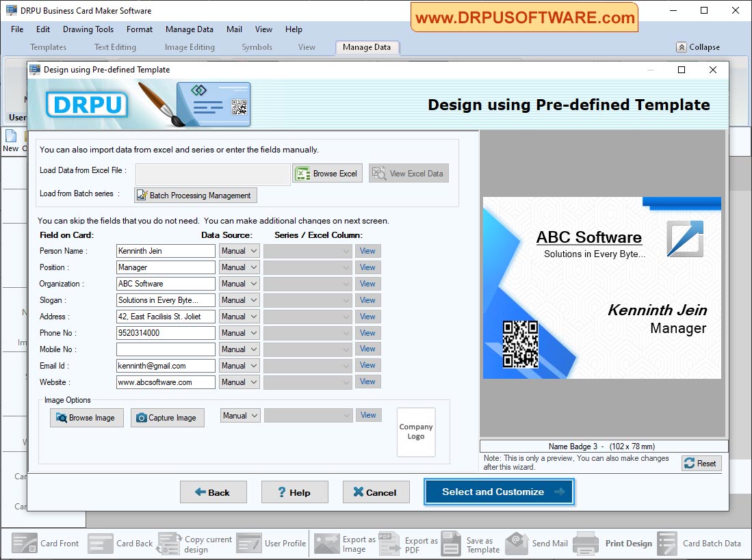Switch to the Text Editing tab
Image resolution: width=752 pixels, height=560 pixels.
[x=114, y=46]
